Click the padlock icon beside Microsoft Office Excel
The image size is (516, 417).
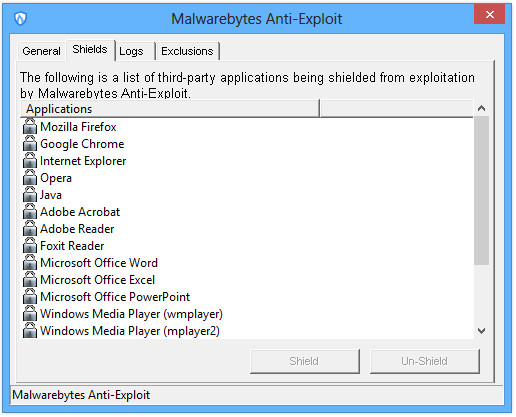pos(30,280)
